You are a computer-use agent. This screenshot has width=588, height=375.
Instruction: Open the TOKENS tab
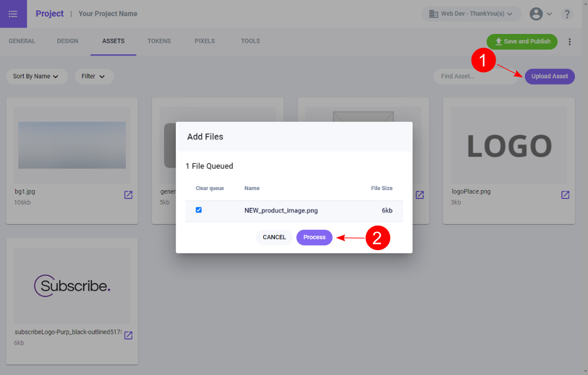click(159, 41)
